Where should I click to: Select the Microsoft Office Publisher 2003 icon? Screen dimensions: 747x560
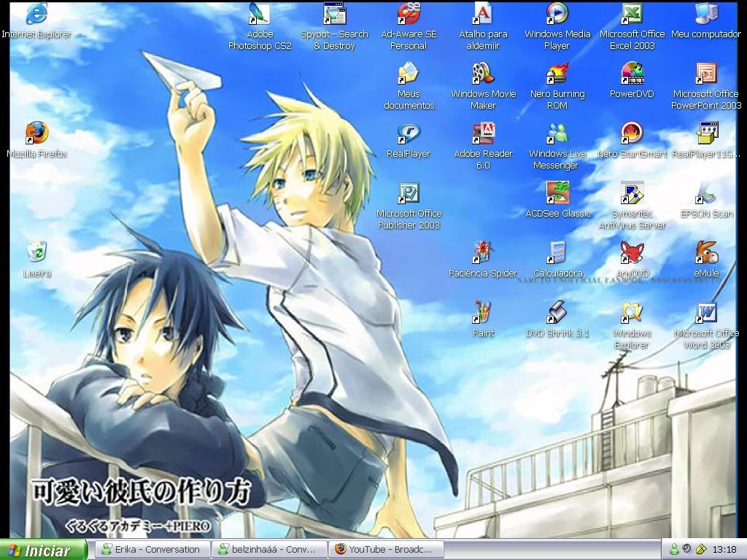[x=409, y=192]
